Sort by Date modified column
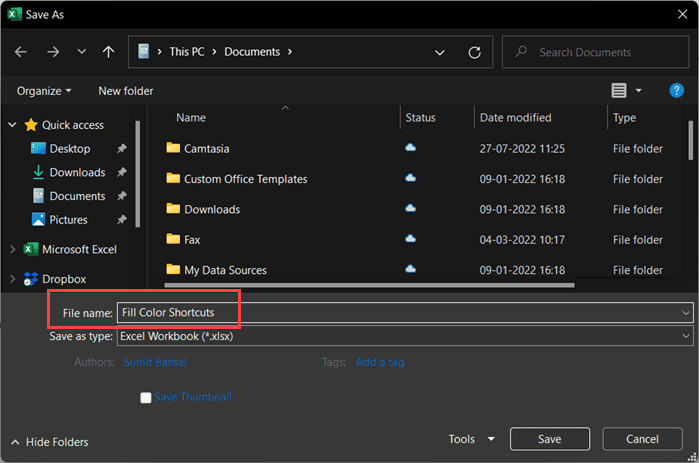This screenshot has height=463, width=699. [515, 118]
